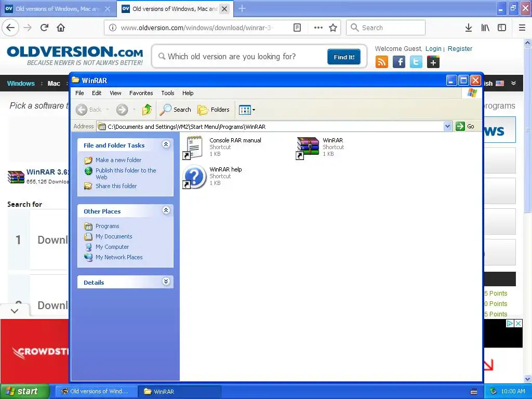532x399 pixels.
Task: Go to My Documents in Other Places
Action: [x=114, y=236]
